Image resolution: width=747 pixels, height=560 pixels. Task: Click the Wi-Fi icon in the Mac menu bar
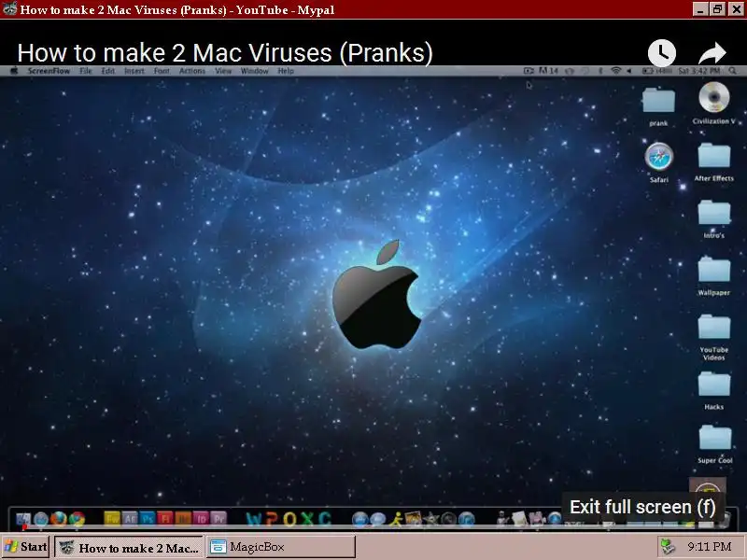(616, 71)
